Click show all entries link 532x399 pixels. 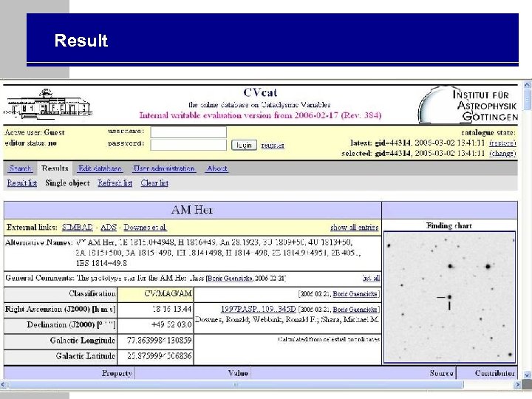355,228
